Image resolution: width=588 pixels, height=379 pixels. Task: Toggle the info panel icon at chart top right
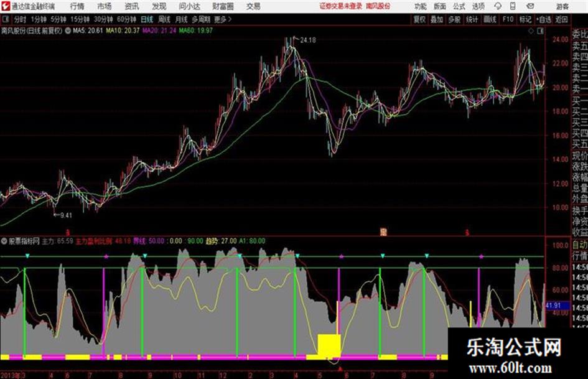pos(540,31)
